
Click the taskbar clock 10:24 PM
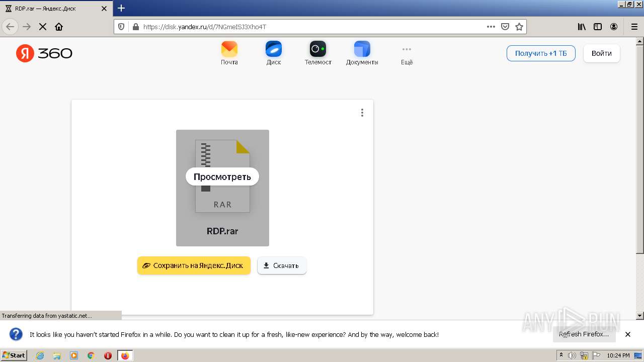(x=618, y=355)
